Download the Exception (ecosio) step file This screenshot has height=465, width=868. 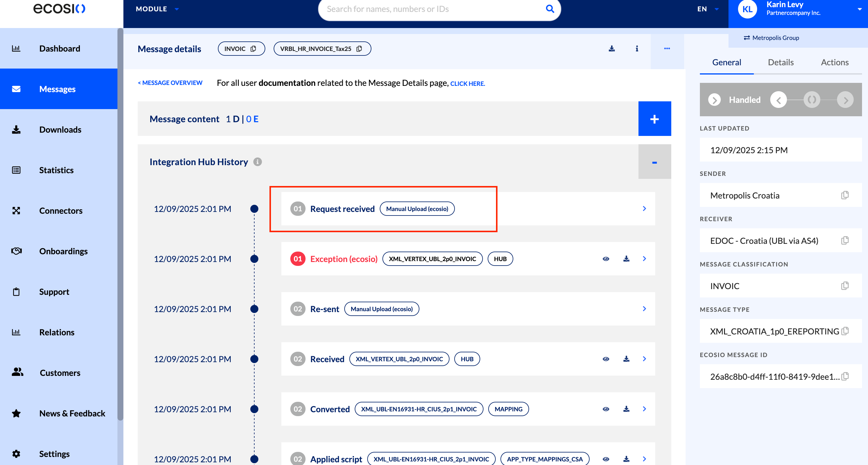point(626,259)
